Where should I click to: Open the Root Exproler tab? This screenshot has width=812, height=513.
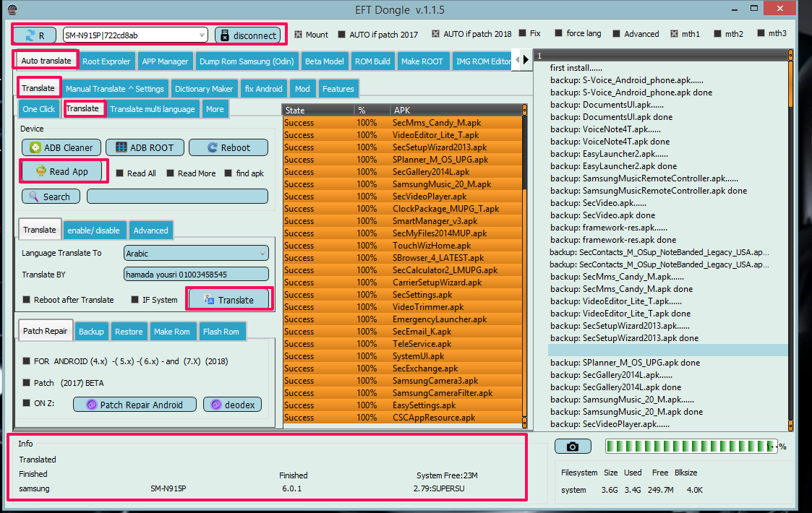coord(106,61)
